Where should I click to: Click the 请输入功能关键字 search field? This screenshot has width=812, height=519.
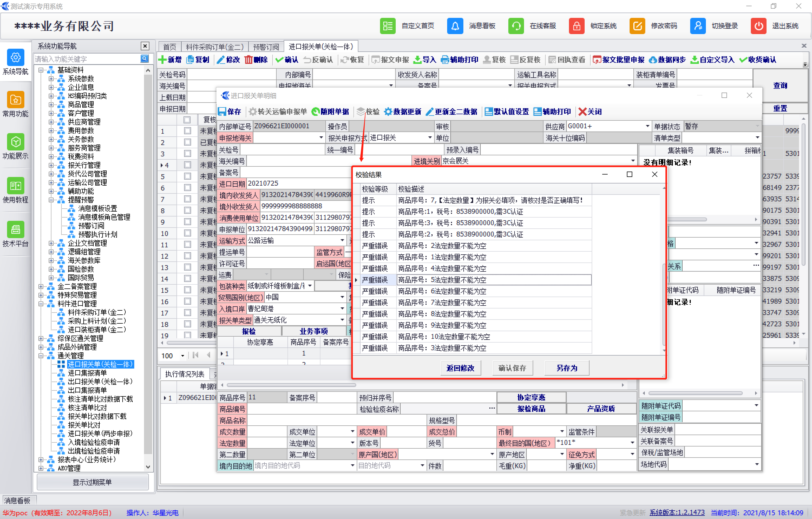coord(87,59)
